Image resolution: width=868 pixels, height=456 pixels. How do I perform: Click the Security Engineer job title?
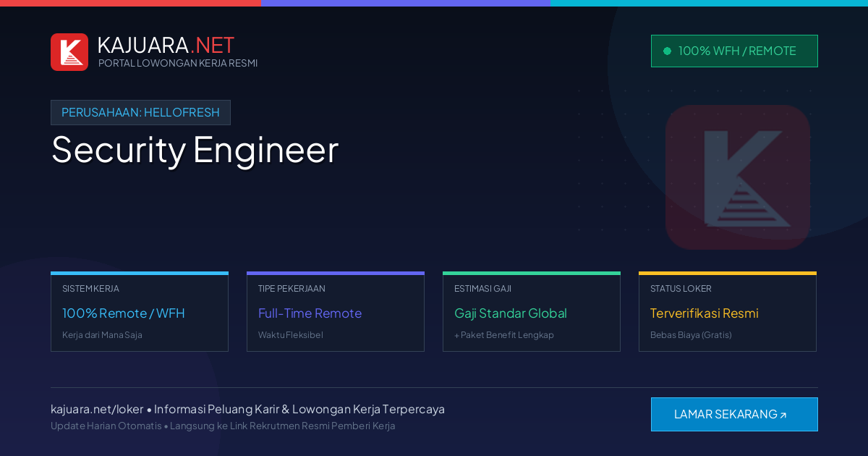(195, 150)
